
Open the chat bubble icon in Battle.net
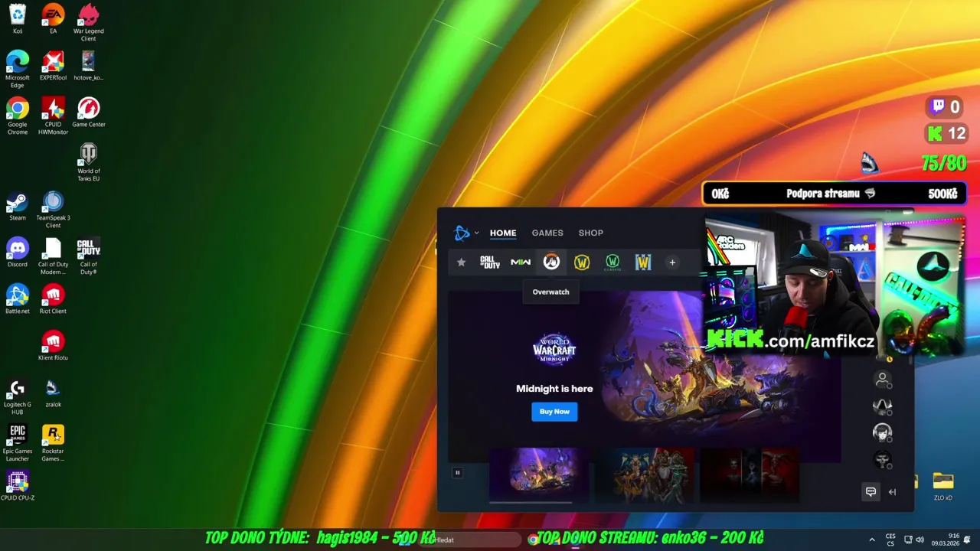coord(871,491)
